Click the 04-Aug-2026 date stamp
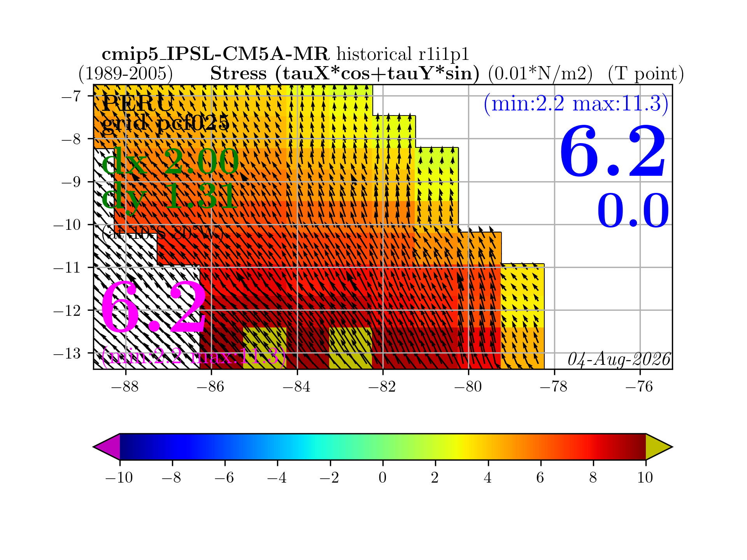 619,359
